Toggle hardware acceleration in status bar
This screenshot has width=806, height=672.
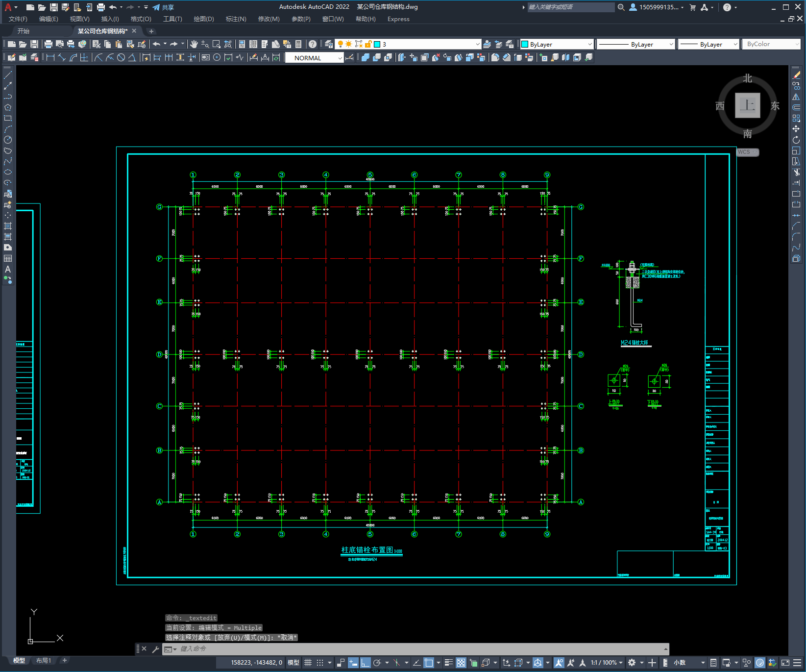coord(760,663)
